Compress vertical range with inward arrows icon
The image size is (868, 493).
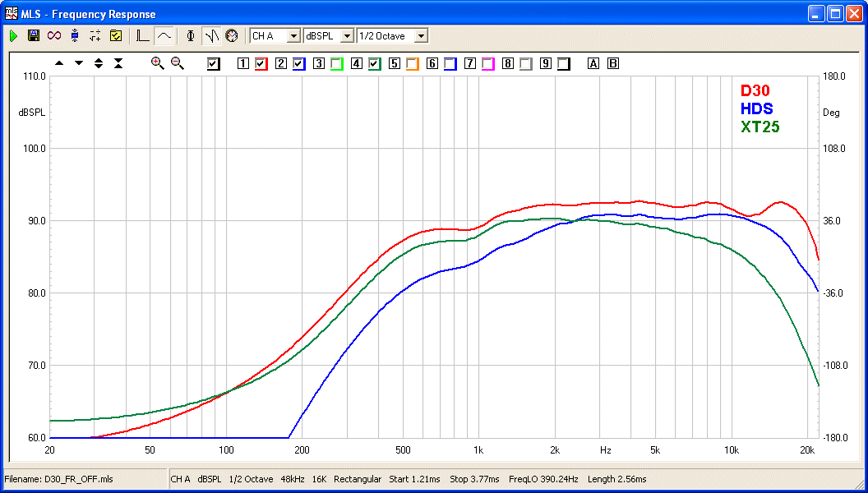pyautogui.click(x=118, y=63)
